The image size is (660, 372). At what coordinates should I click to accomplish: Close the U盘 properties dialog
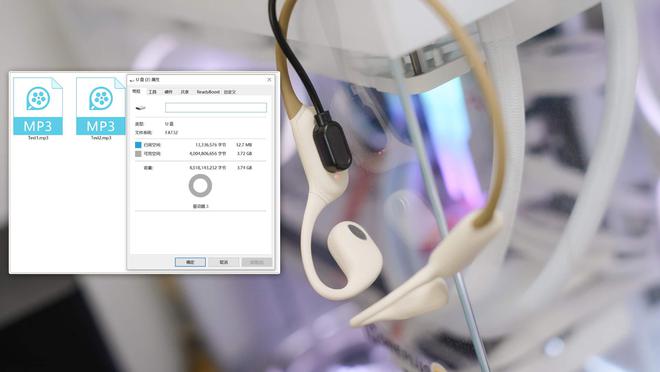pyautogui.click(x=269, y=80)
